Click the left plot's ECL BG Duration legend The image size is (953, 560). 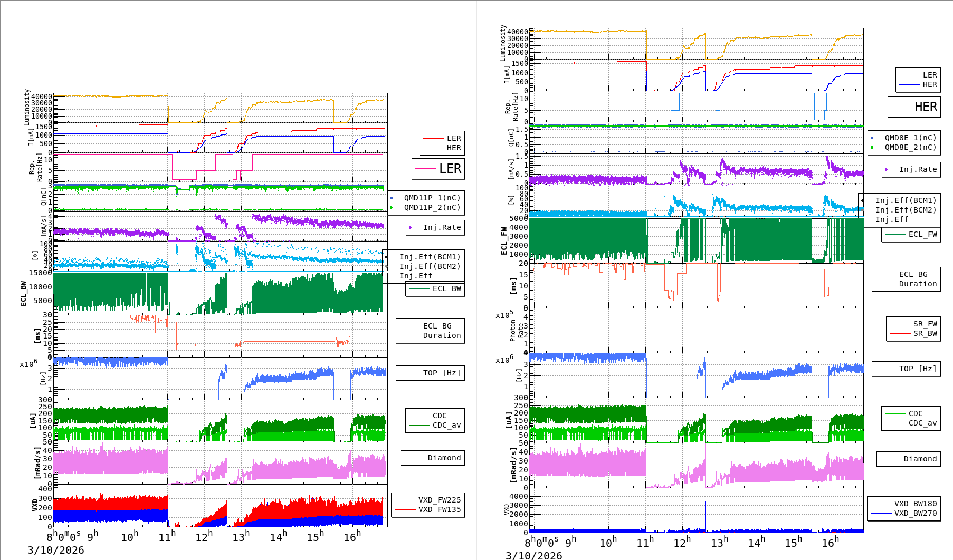click(x=441, y=331)
